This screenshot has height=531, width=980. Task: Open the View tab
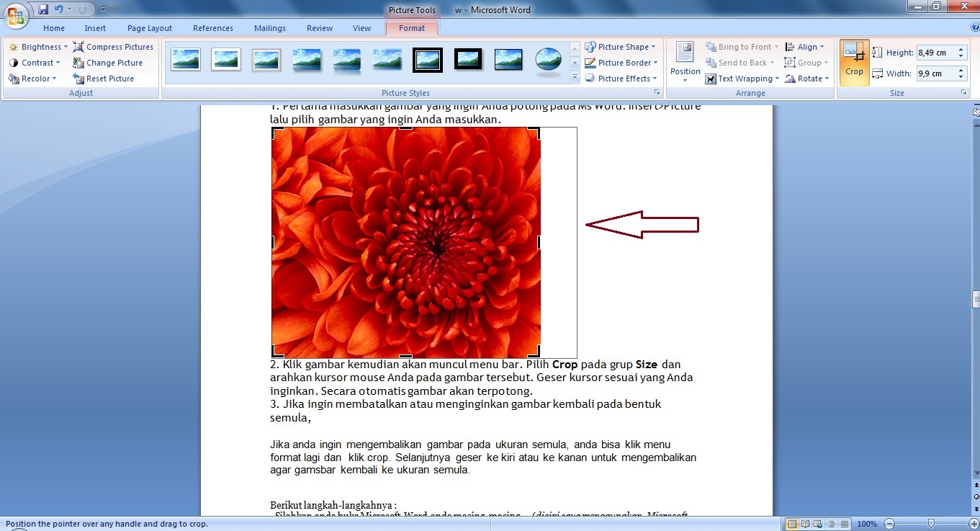pos(362,28)
